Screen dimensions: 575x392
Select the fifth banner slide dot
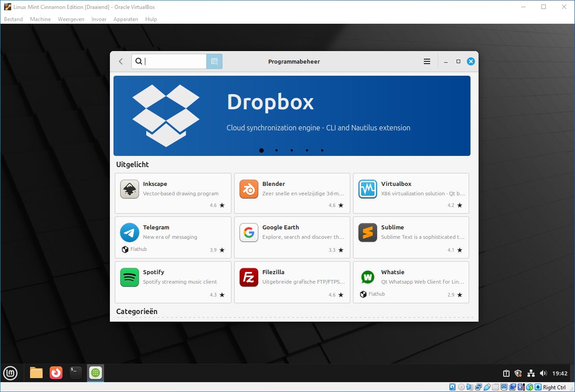point(322,151)
